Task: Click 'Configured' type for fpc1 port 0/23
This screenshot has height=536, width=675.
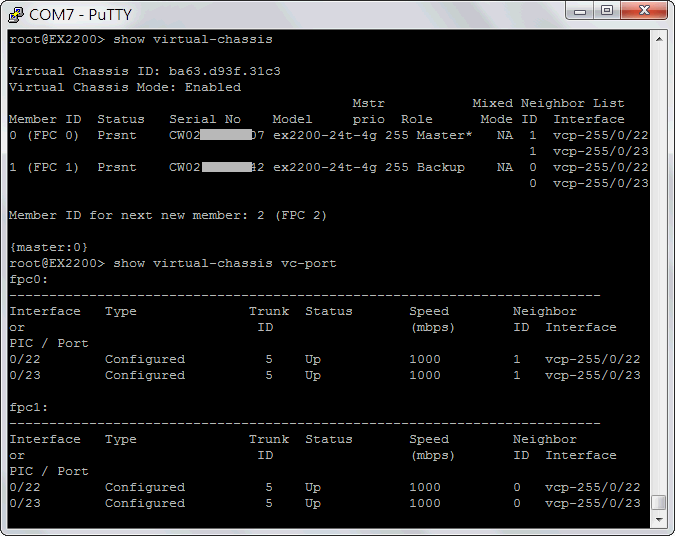Action: pos(145,503)
